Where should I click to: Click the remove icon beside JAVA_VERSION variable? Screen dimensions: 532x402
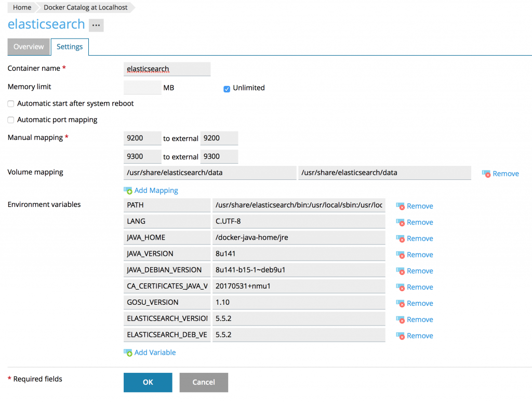(x=401, y=255)
